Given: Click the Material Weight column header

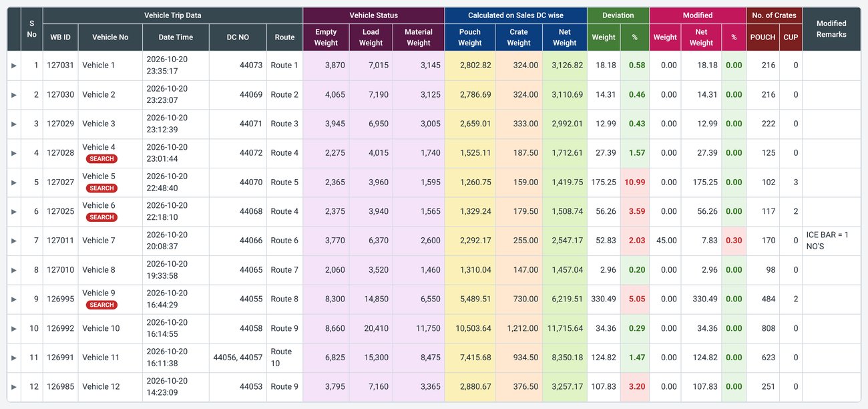Looking at the screenshot, I should [x=419, y=37].
